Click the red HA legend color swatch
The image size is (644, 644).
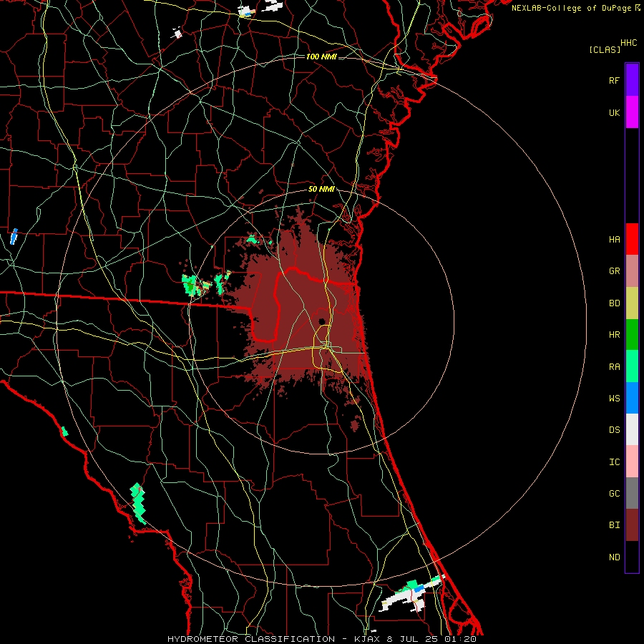click(x=632, y=239)
